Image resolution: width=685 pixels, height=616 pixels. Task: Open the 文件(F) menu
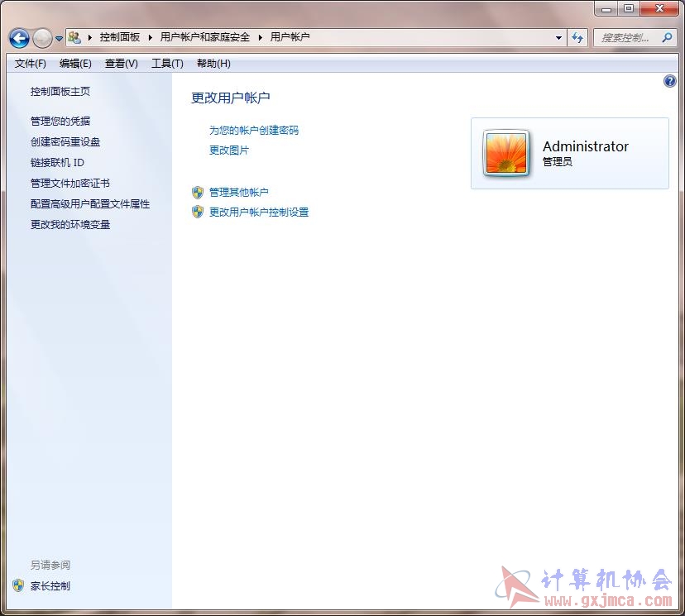coord(30,64)
